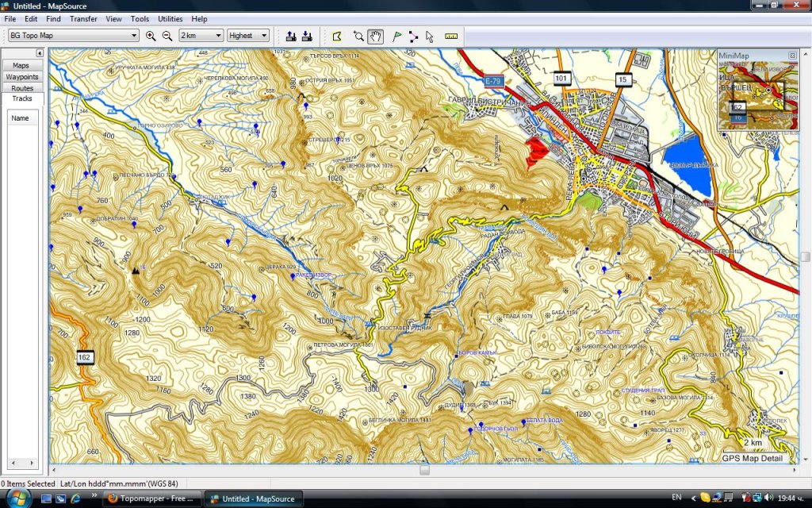
Task: Select the Waypoint flag tool
Action: [x=397, y=36]
